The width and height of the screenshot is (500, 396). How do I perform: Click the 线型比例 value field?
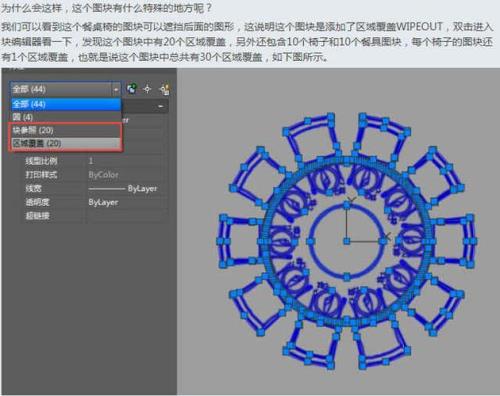click(x=127, y=161)
